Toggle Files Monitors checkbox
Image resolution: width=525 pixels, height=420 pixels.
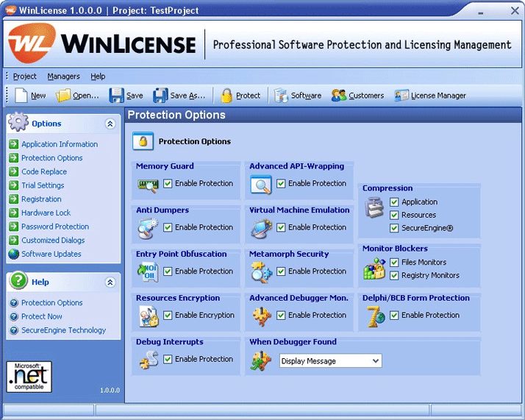click(394, 262)
